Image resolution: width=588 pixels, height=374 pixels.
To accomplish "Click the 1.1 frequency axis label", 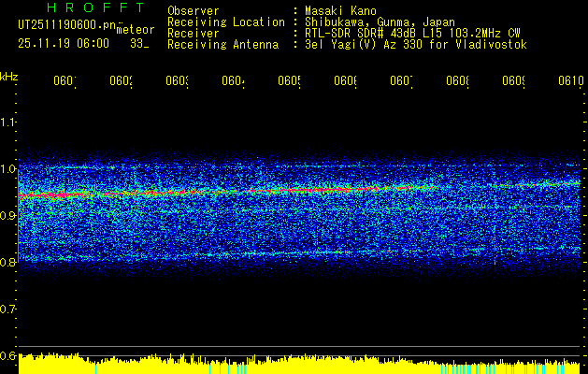I will coord(7,122).
